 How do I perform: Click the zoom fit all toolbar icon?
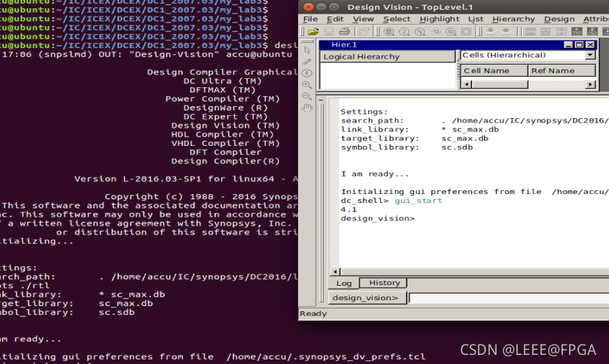(x=388, y=32)
